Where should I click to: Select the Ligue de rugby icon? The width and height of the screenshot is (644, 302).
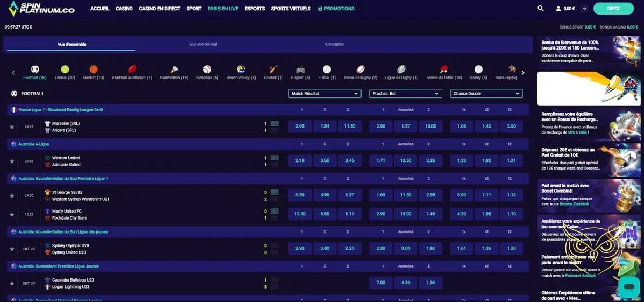tap(401, 69)
